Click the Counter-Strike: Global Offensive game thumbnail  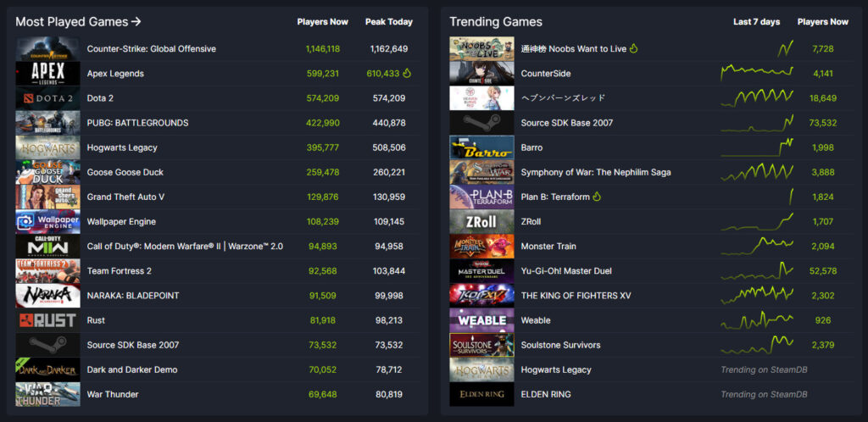pyautogui.click(x=47, y=49)
